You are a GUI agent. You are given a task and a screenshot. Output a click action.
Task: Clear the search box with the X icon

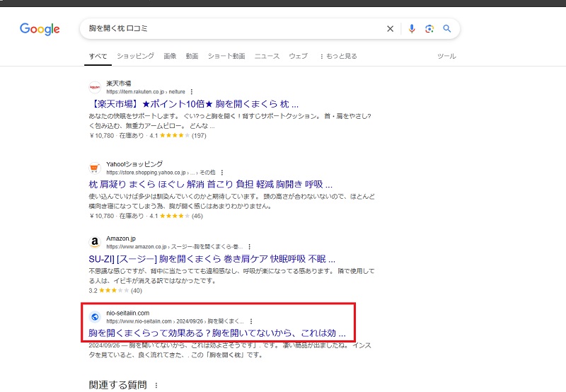coord(391,29)
